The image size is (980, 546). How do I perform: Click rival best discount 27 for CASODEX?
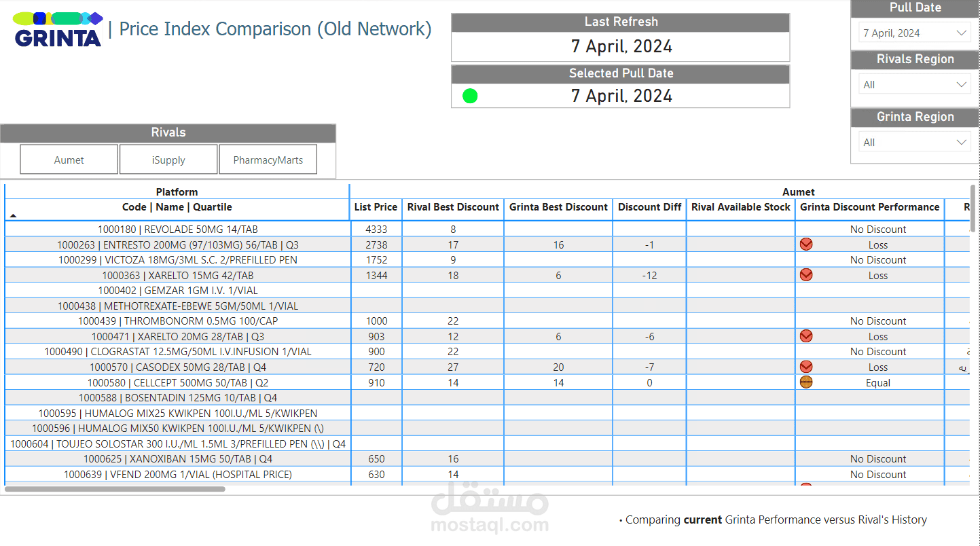point(453,367)
